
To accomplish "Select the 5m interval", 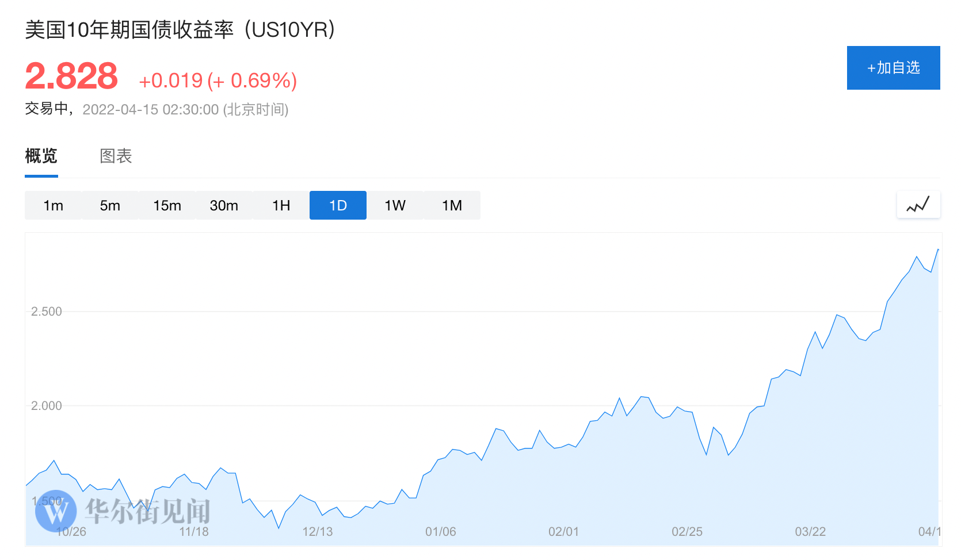I will coord(110,205).
